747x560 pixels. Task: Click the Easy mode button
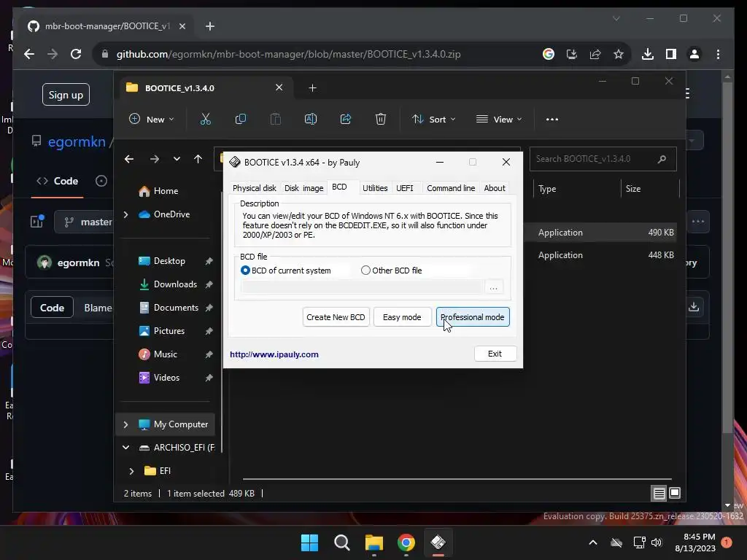click(x=402, y=317)
